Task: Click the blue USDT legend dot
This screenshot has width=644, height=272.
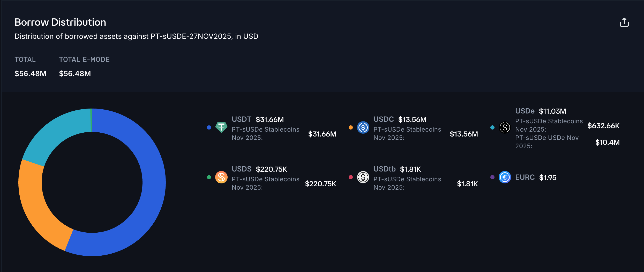Action: [x=209, y=127]
